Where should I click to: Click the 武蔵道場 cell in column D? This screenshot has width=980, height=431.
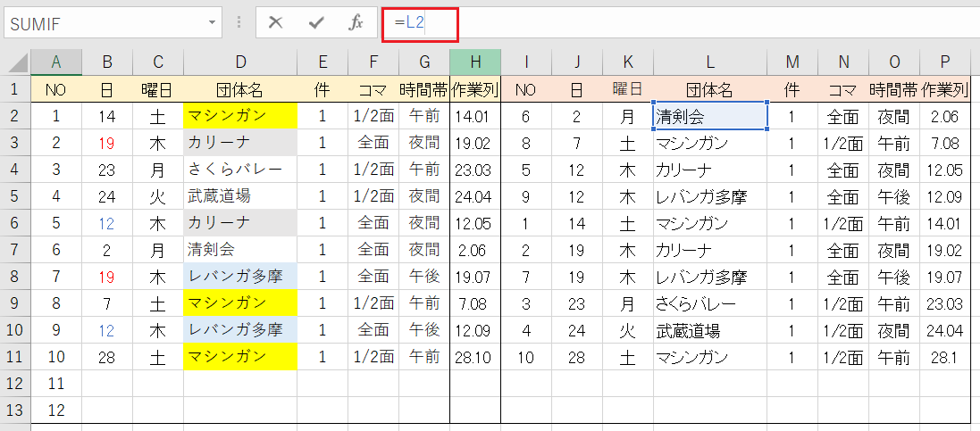point(240,196)
